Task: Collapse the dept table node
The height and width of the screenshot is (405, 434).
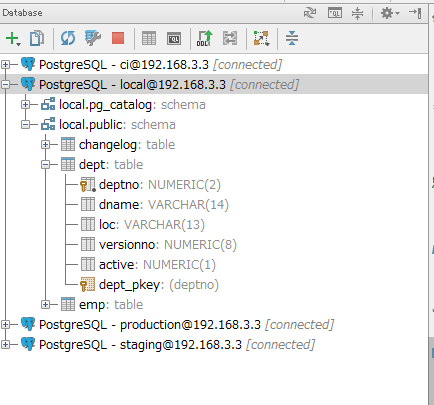Action: click(x=45, y=164)
